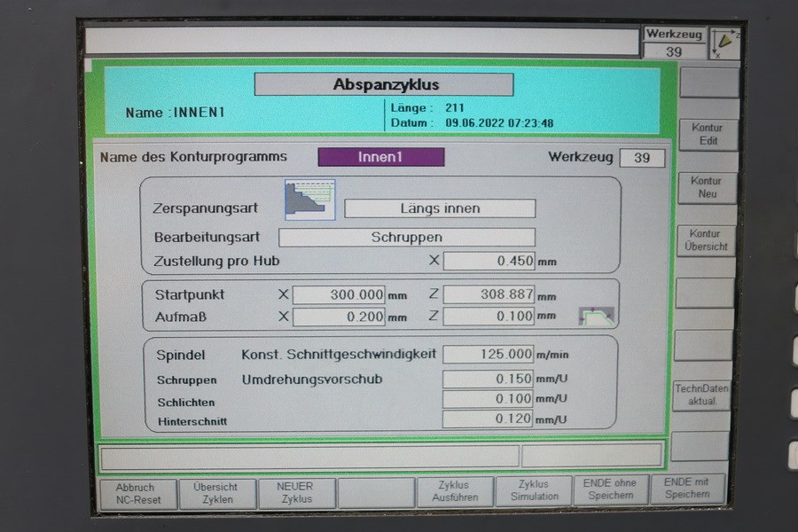This screenshot has height=532, width=798.
Task: Exit using ENDE ohne Speichern
Action: pos(611,489)
